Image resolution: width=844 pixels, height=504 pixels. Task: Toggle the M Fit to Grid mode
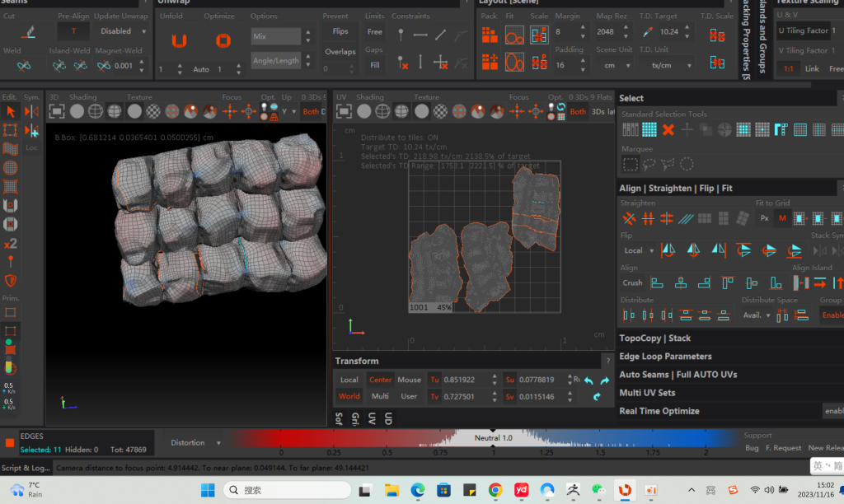click(x=782, y=218)
